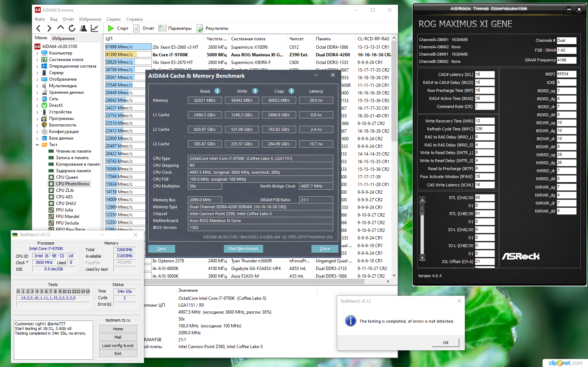Go back using AIDA64 toolbar back arrow
588x367 pixels.
click(x=39, y=28)
